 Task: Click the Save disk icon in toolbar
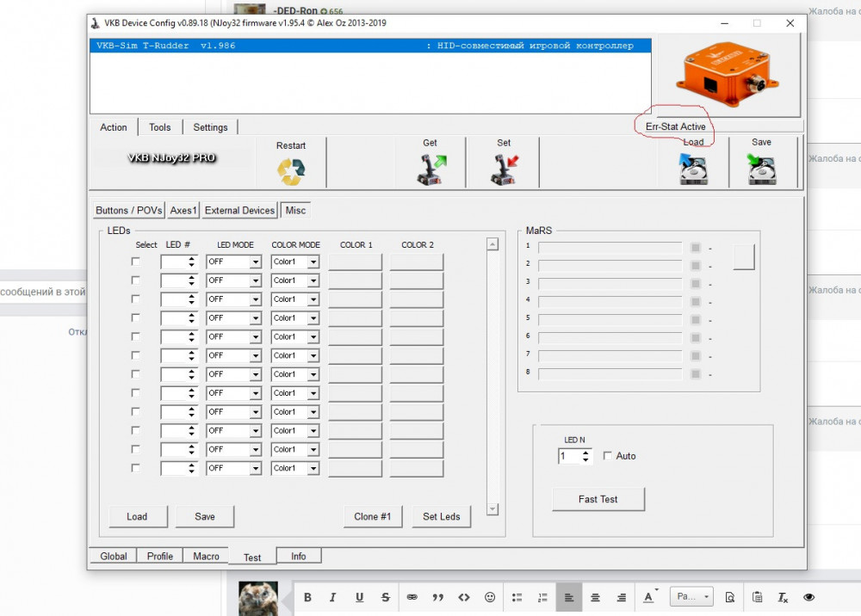[x=761, y=169]
